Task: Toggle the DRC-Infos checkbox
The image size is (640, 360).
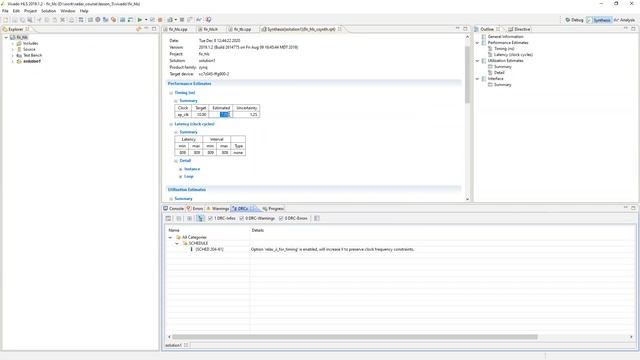Action: [x=211, y=218]
